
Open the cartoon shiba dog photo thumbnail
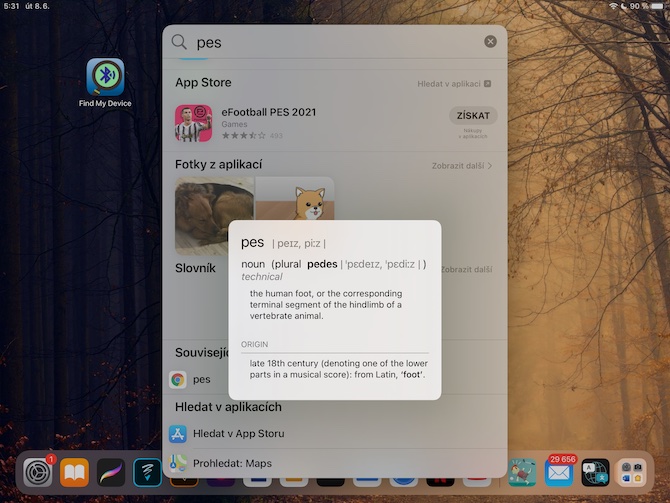click(295, 199)
